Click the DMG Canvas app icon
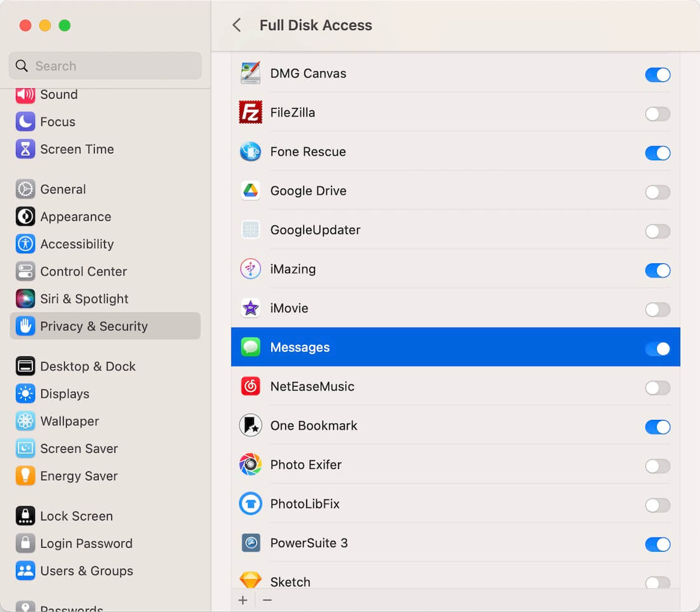The width and height of the screenshot is (700, 612). (251, 73)
